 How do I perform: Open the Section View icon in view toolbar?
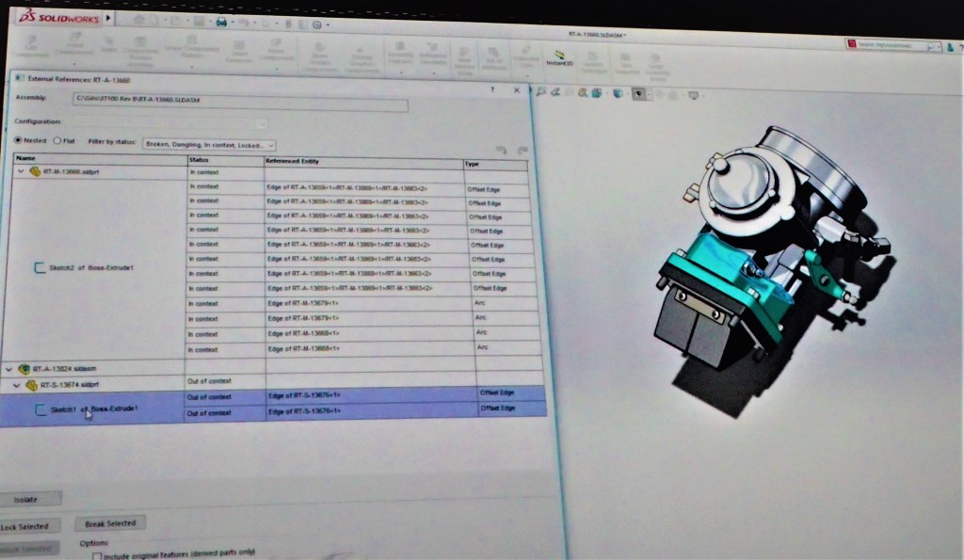[584, 92]
